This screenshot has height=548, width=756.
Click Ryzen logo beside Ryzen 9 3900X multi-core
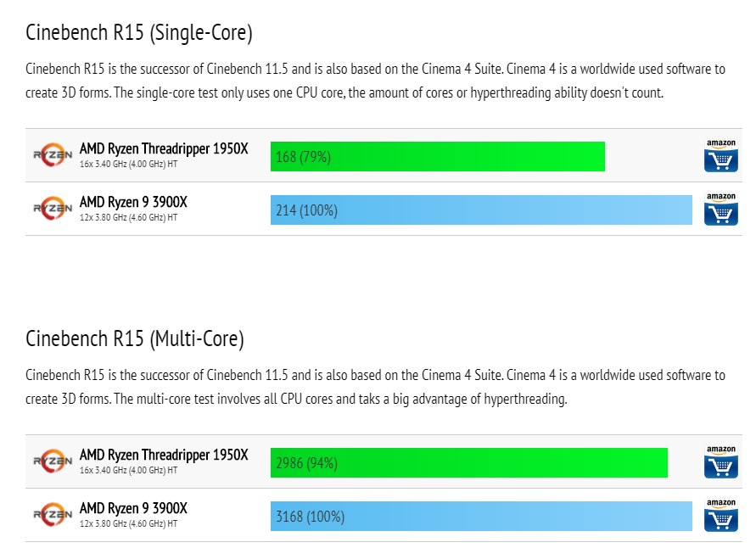click(x=53, y=514)
